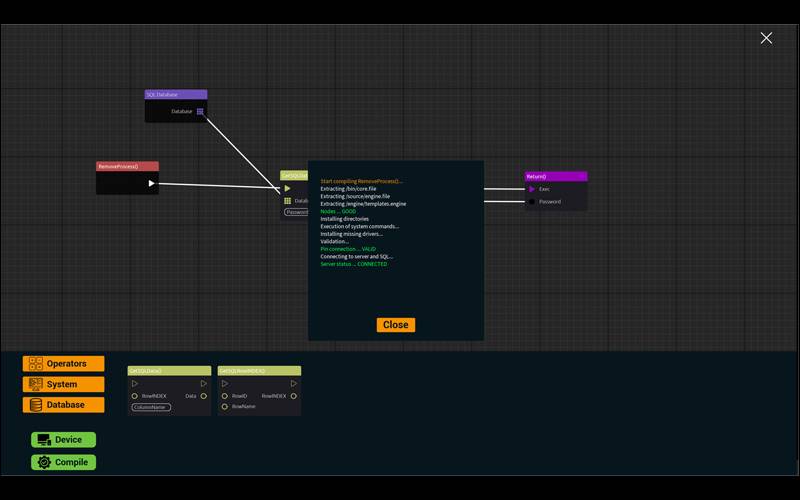Toggle the RowName input pin
Viewport: 800px width, 500px height.
click(225, 407)
